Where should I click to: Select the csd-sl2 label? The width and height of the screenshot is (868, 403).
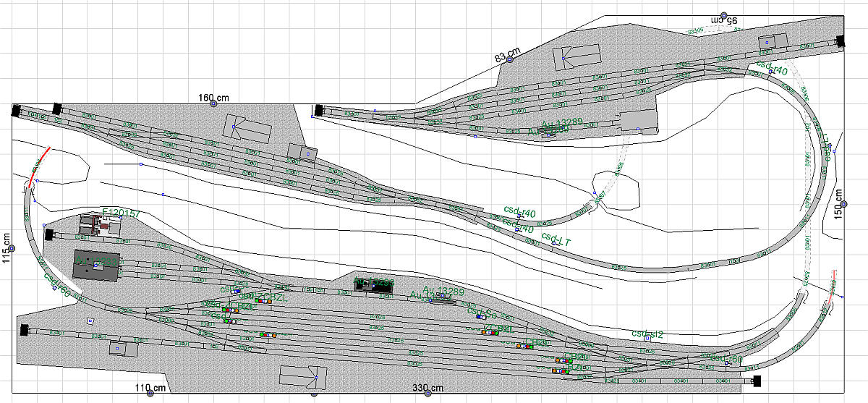pos(647,334)
